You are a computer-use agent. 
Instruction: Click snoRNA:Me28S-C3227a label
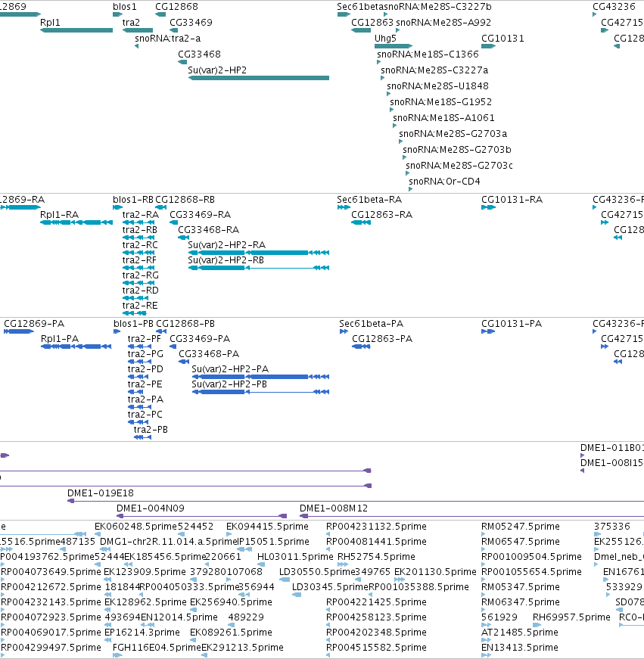coord(434,70)
